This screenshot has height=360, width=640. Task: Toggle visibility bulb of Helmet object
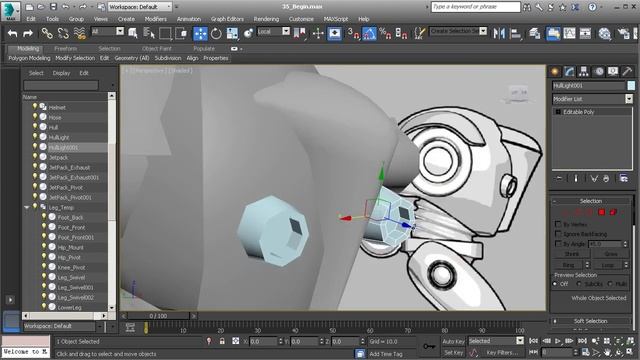coord(35,107)
